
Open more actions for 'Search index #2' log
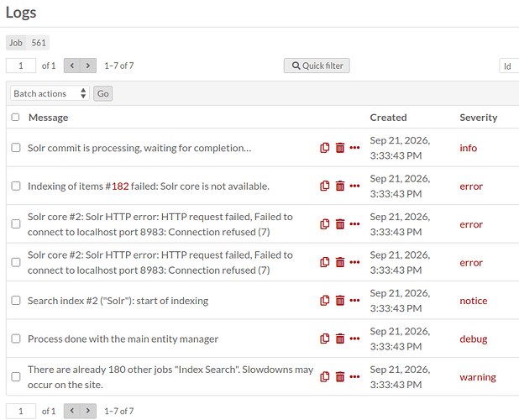[354, 301]
